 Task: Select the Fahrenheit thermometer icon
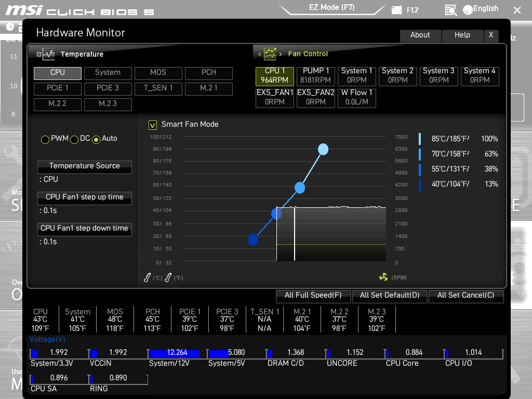pos(168,277)
